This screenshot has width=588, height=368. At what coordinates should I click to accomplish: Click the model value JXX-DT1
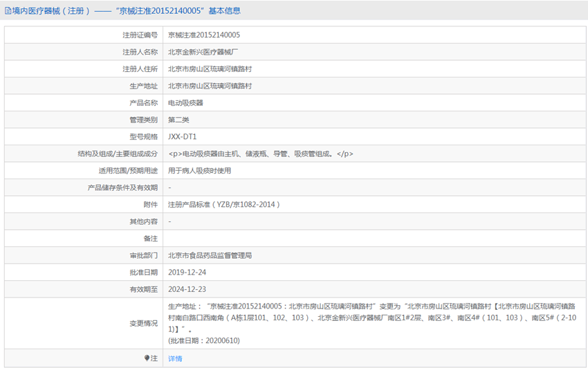182,137
